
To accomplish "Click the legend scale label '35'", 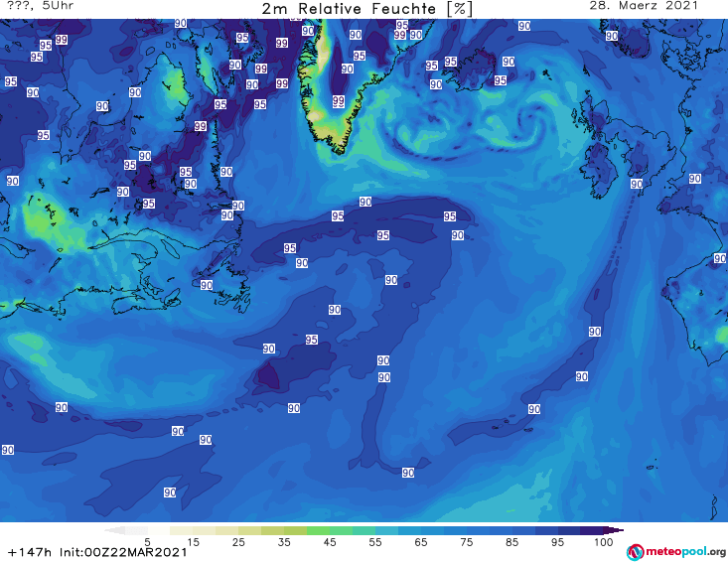I will tap(284, 542).
